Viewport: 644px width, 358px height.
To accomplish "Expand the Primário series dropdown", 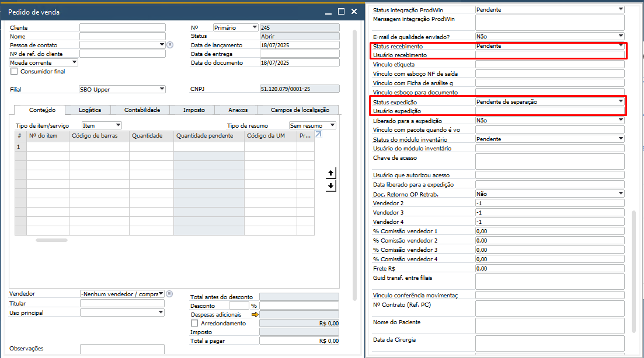I will pos(255,27).
